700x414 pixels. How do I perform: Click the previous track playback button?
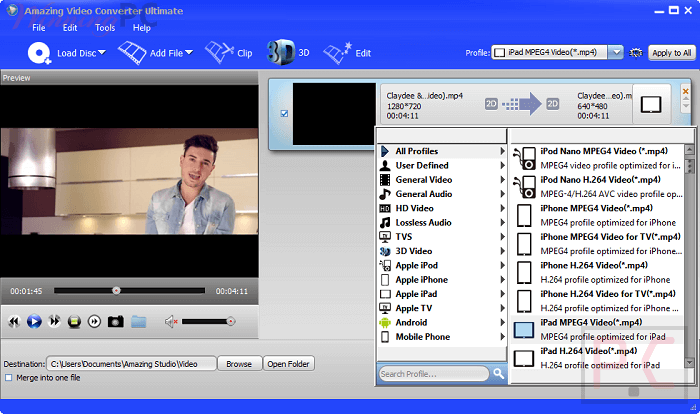(14, 321)
